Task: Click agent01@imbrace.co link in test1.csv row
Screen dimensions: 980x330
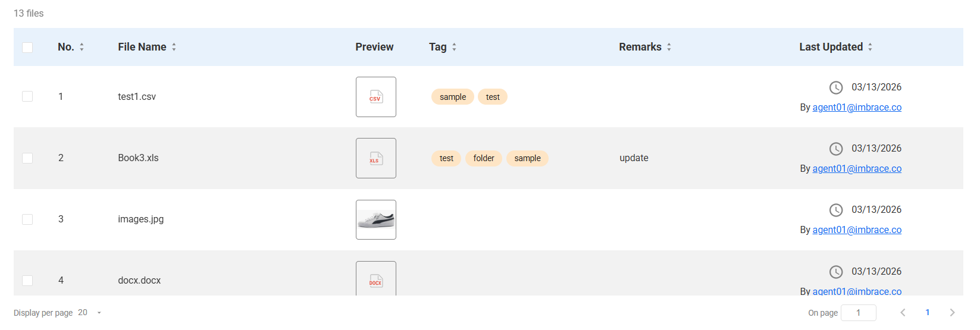Action: (x=857, y=108)
